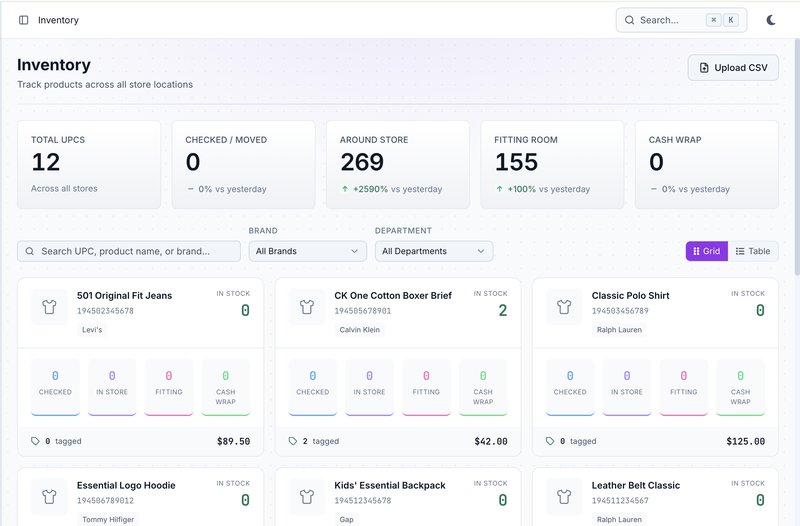This screenshot has width=800, height=526.
Task: Click the shirt icon for Kids' Essential Backpack
Action: click(306, 496)
